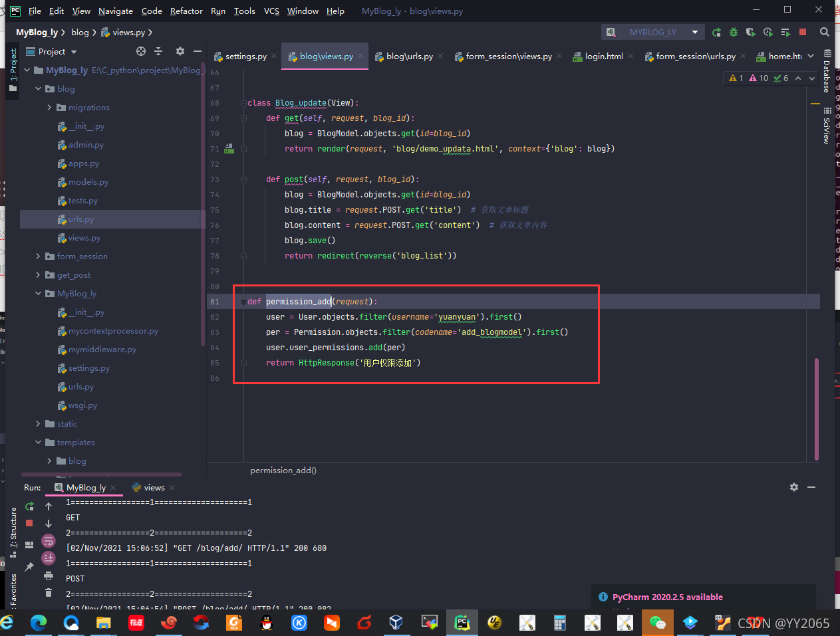Expand the form_session folder in tree
840x636 pixels.
39,256
